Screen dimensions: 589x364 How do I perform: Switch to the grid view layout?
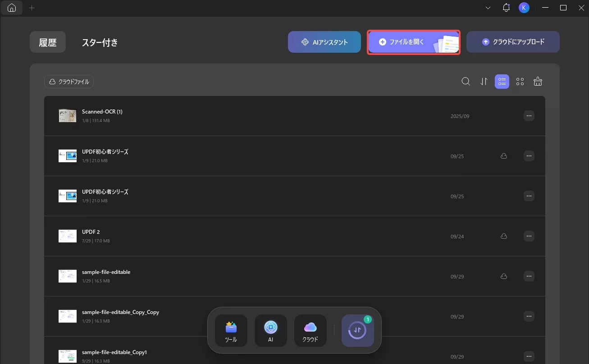click(x=520, y=82)
